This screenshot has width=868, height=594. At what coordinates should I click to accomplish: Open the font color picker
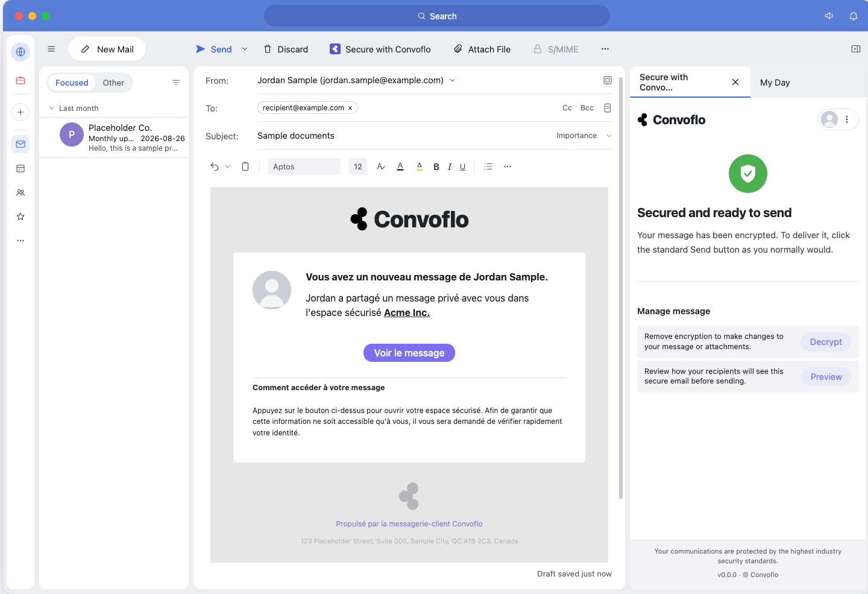click(x=400, y=166)
